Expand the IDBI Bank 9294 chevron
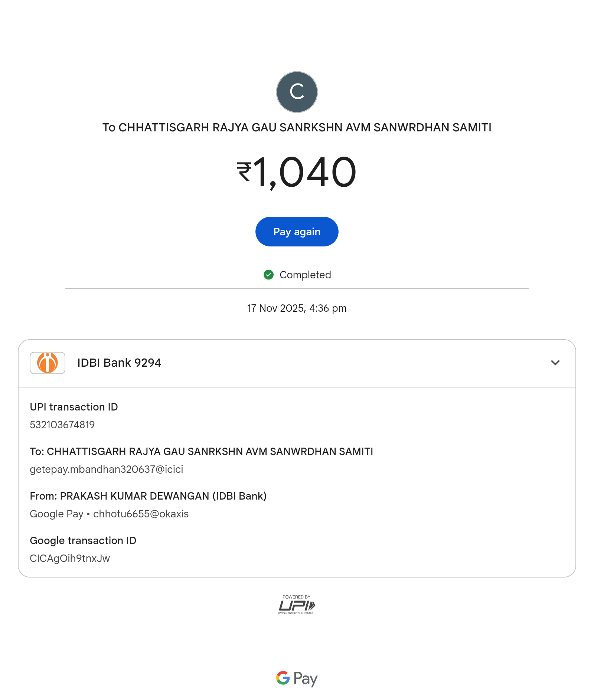This screenshot has width=594, height=700. (x=555, y=363)
